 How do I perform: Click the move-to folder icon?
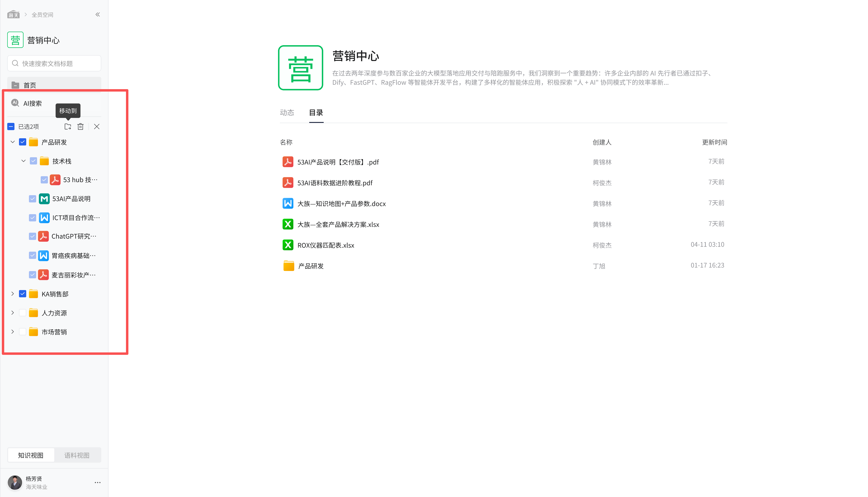point(68,127)
